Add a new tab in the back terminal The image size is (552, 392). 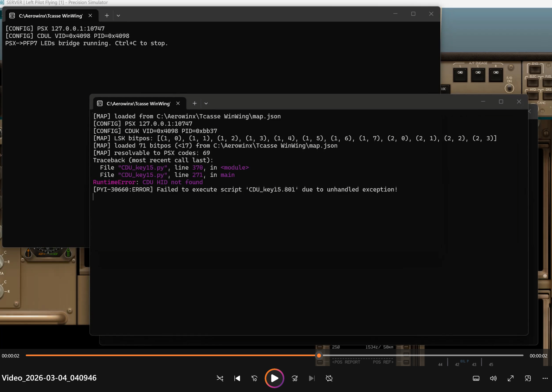(x=107, y=15)
